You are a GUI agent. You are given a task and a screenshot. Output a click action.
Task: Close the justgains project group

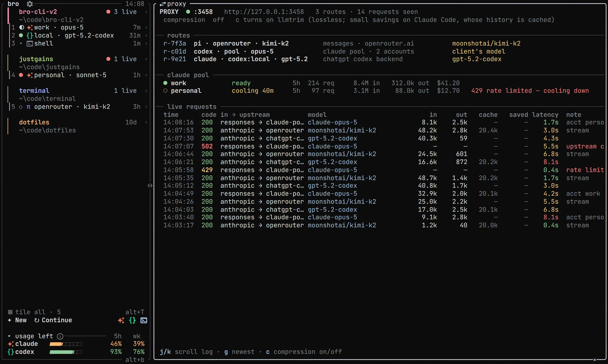tap(146, 59)
